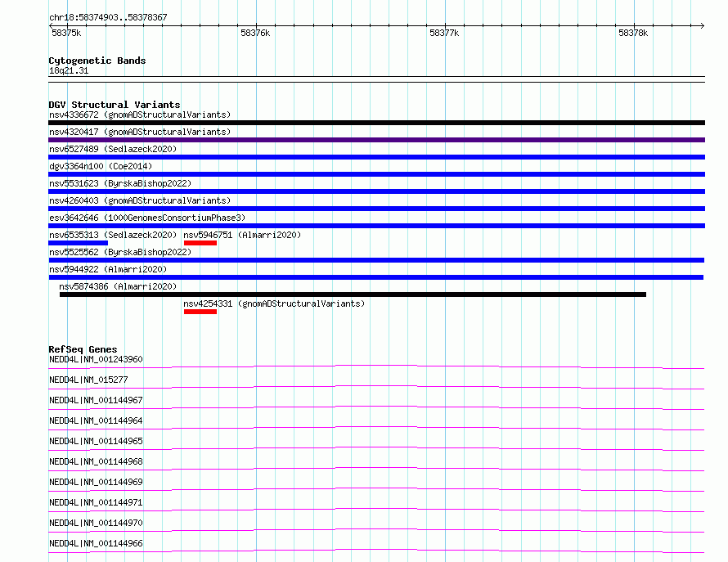The width and height of the screenshot is (728, 562).
Task: Click the red nsv5946751 variant bar
Action: point(200,243)
